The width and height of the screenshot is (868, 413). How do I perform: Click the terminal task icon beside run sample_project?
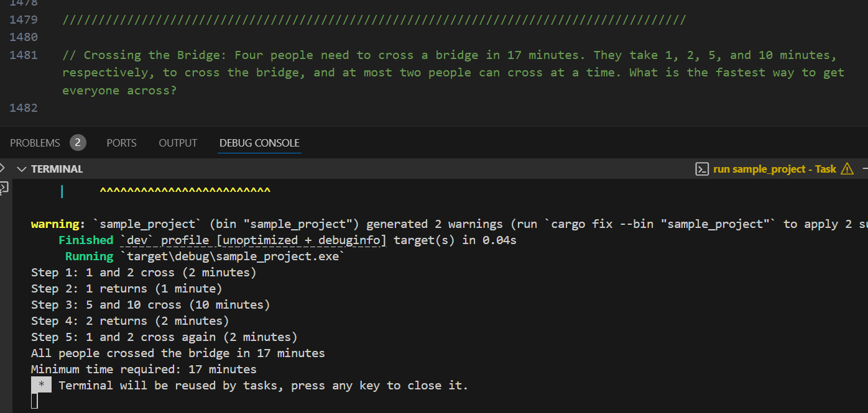coord(702,169)
